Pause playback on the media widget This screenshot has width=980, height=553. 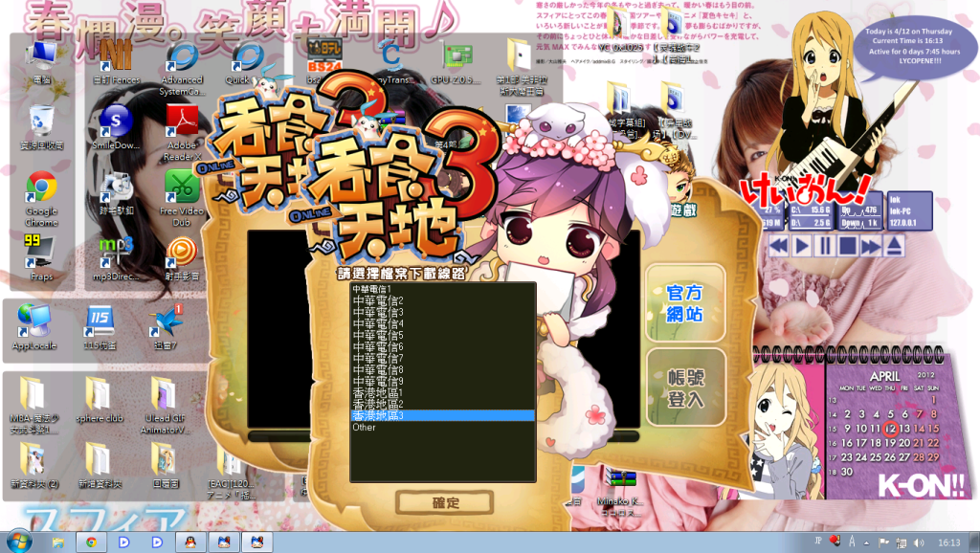pos(825,246)
